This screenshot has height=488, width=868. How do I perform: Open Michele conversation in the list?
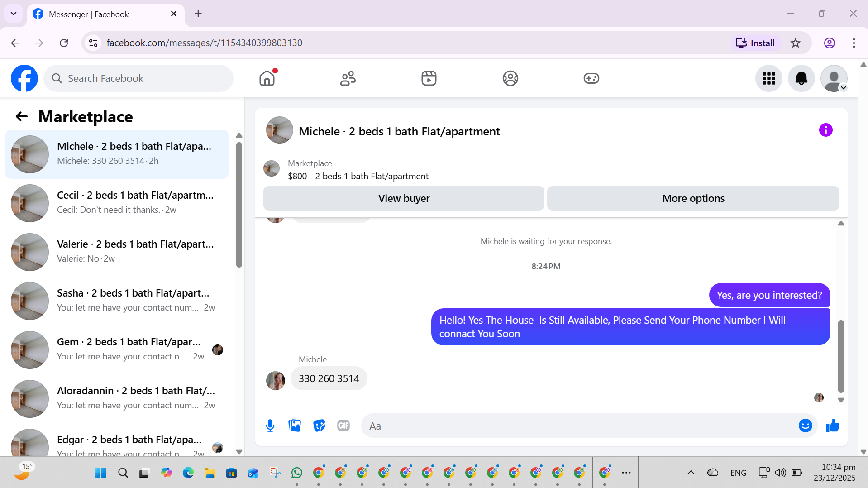pyautogui.click(x=117, y=154)
